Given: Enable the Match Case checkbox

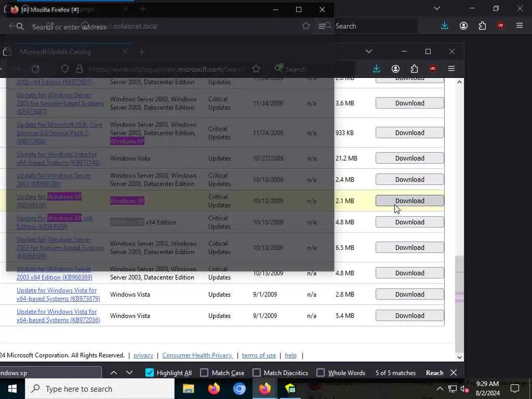Looking at the screenshot, I should [x=204, y=373].
